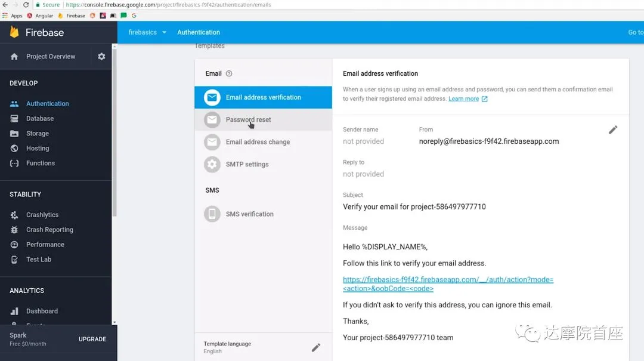Open Performance in the sidebar
The height and width of the screenshot is (361, 644).
pos(45,245)
